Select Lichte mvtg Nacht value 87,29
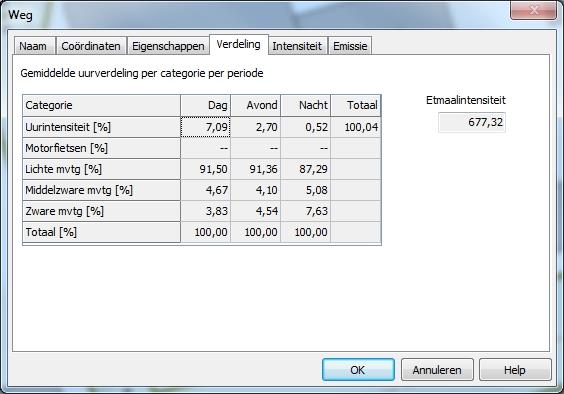 pyautogui.click(x=306, y=169)
